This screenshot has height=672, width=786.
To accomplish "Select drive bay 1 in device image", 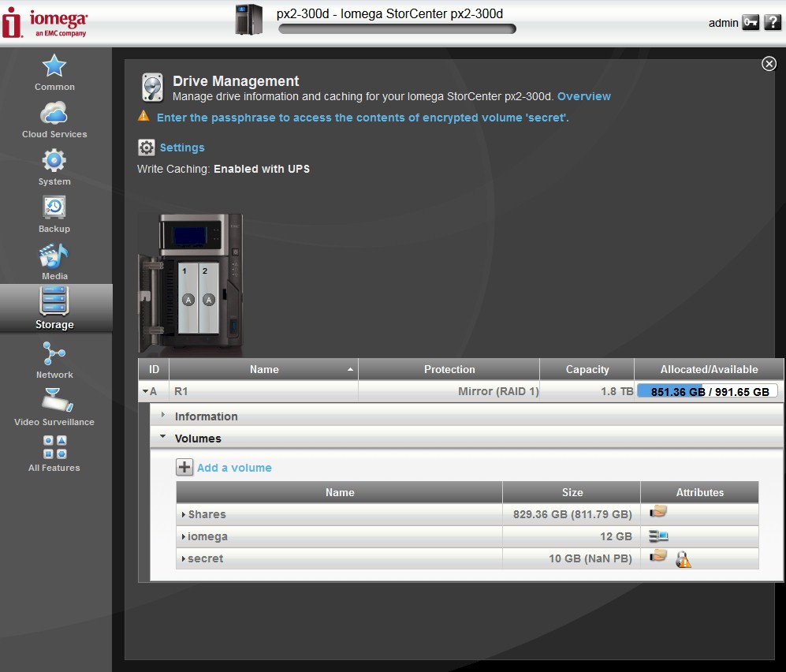I will 188,297.
